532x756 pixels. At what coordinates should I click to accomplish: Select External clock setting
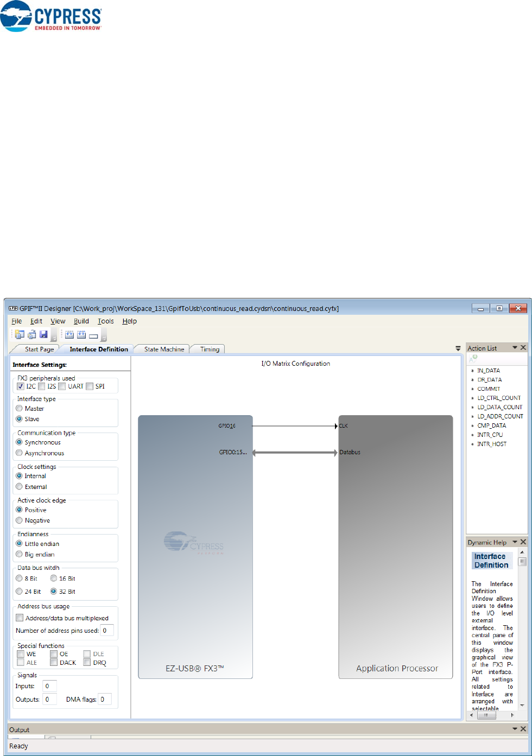[x=20, y=487]
